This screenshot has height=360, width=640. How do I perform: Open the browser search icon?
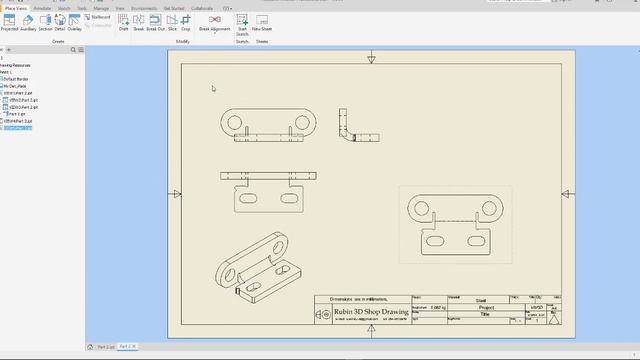pos(73,50)
